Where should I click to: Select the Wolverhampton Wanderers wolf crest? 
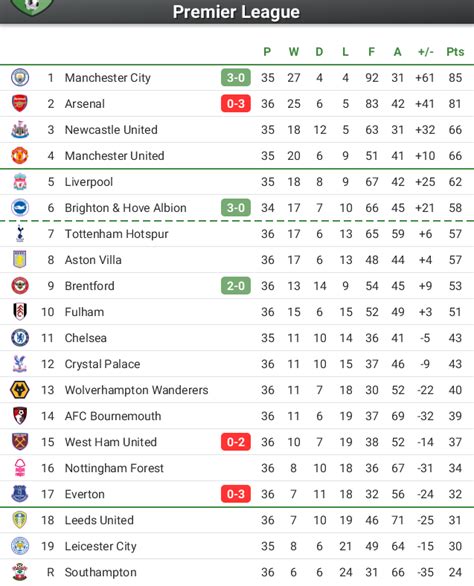coord(20,390)
